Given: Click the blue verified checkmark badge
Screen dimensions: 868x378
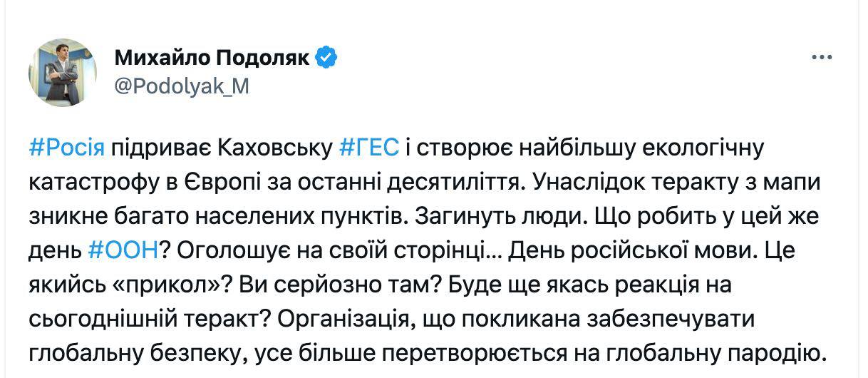Looking at the screenshot, I should [326, 58].
